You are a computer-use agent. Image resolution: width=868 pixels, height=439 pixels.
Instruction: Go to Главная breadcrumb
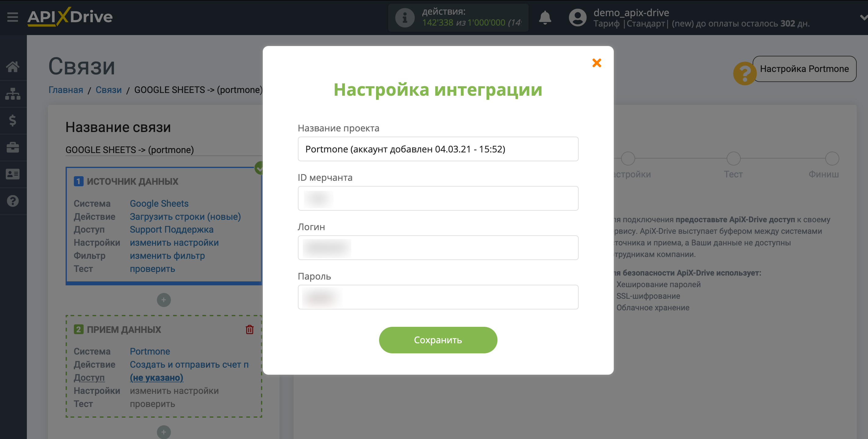tap(66, 90)
